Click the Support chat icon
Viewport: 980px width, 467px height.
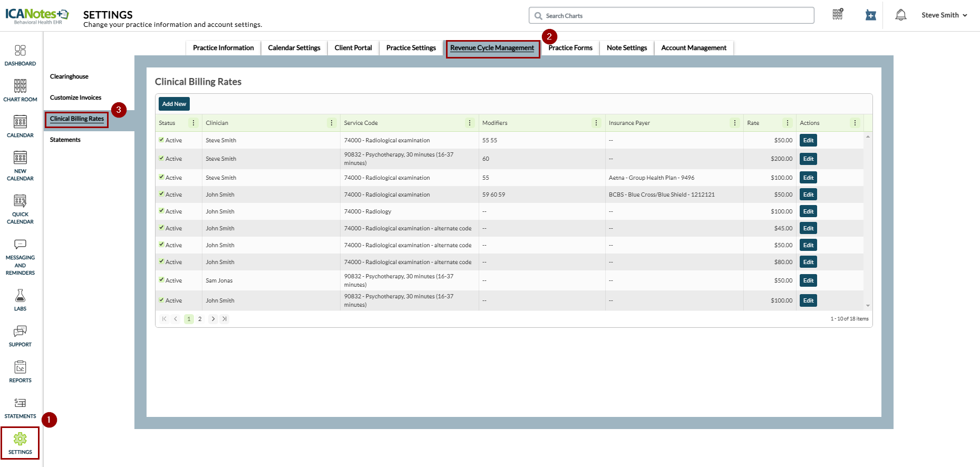(20, 332)
